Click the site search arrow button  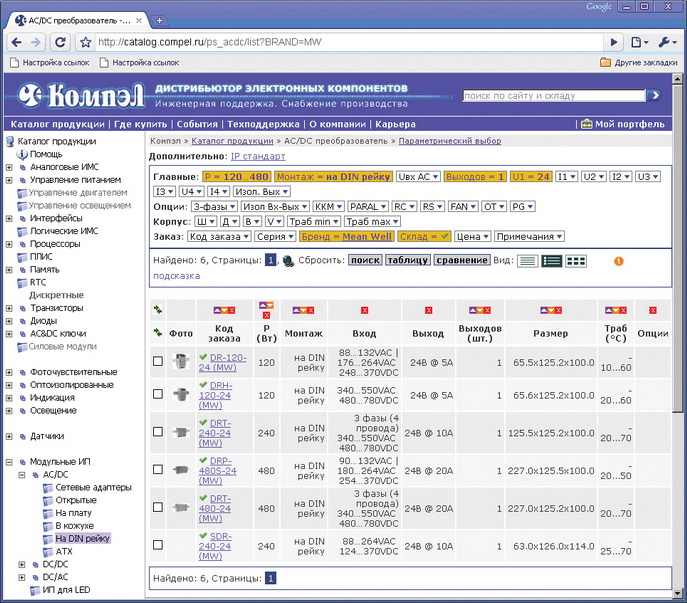(654, 95)
